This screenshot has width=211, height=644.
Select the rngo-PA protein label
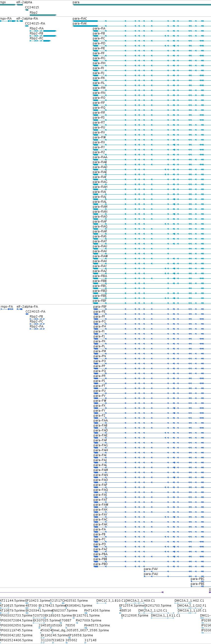click(7, 307)
